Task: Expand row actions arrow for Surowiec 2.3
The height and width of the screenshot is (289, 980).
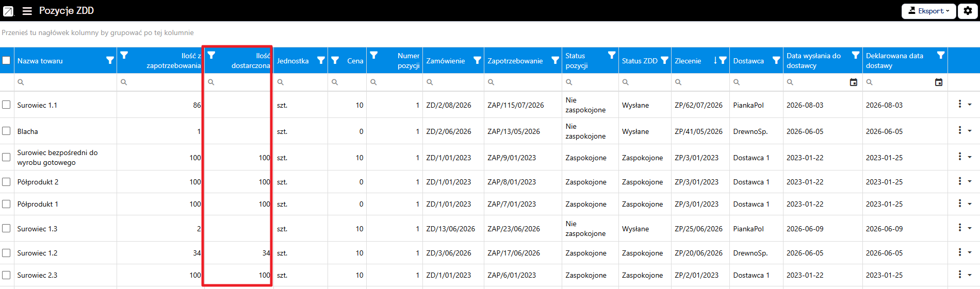Action: click(x=970, y=275)
